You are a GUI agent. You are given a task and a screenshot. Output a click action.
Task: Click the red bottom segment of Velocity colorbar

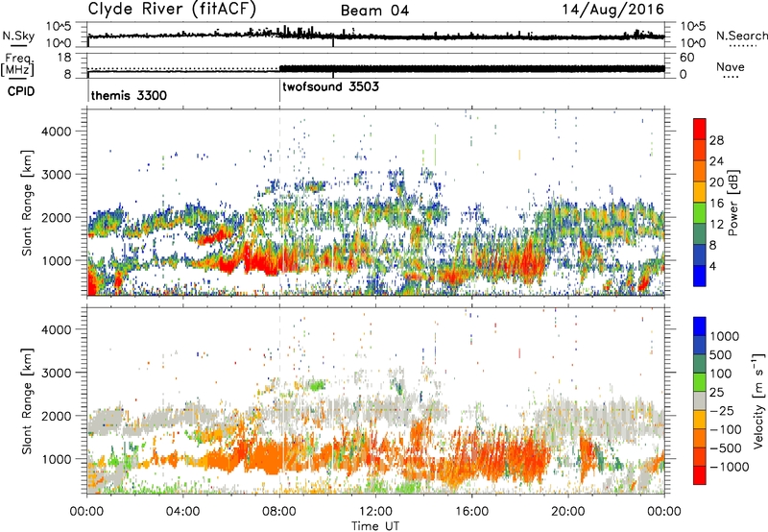click(700, 475)
